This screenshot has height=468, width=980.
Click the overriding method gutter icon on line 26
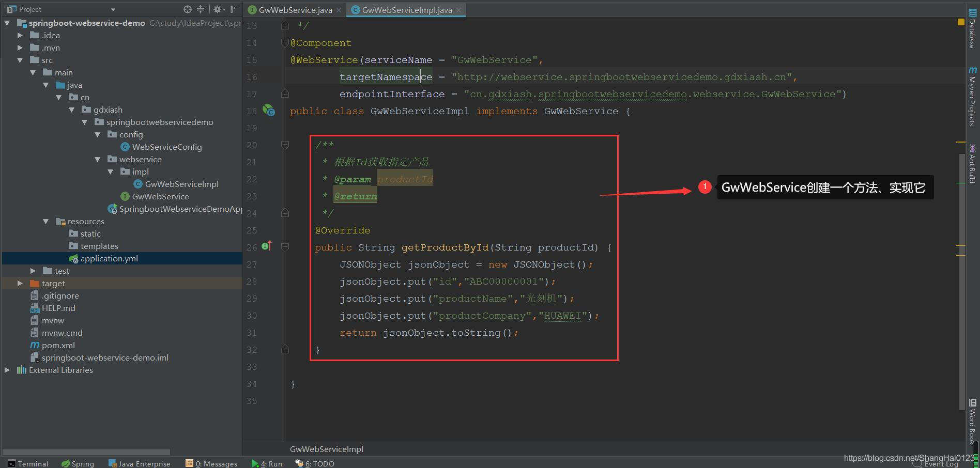pos(267,246)
